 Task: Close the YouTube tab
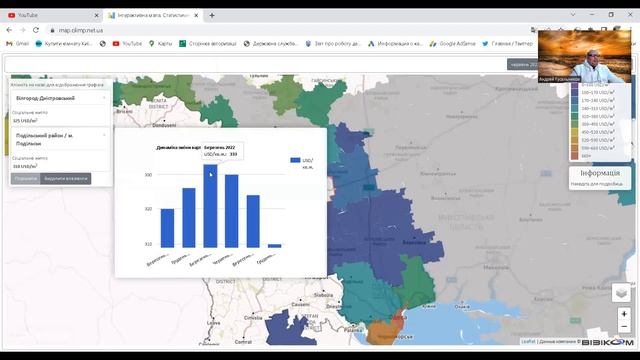point(96,16)
